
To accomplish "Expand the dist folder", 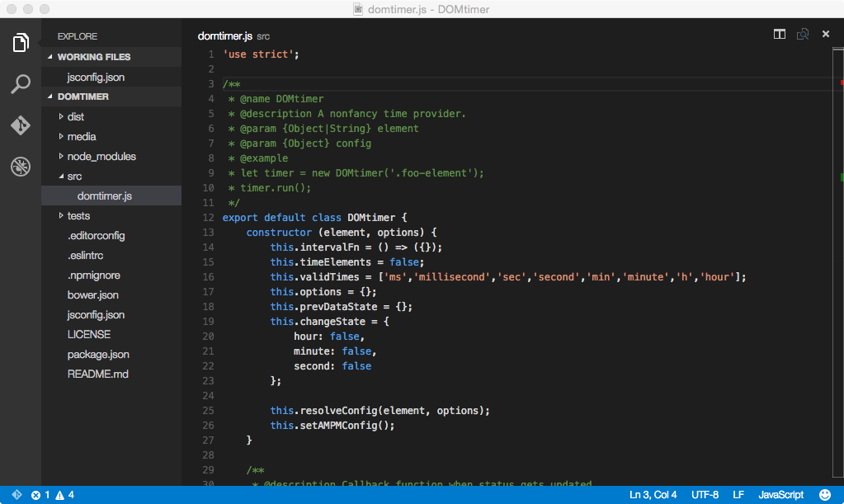I will click(75, 117).
